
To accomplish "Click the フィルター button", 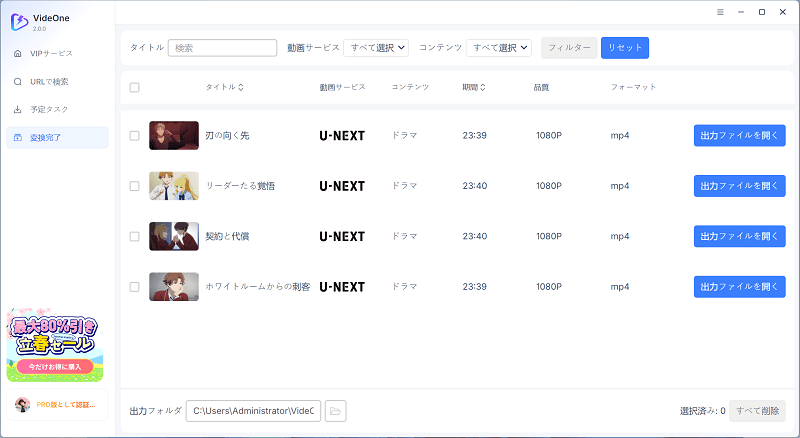I will tap(569, 48).
